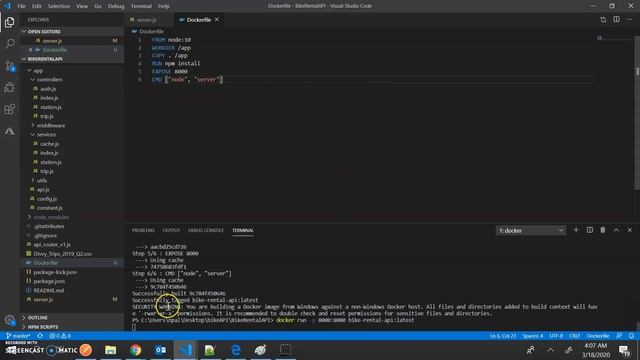Open Chrome from the taskbar
This screenshot has height=360, width=640.
pos(136,350)
